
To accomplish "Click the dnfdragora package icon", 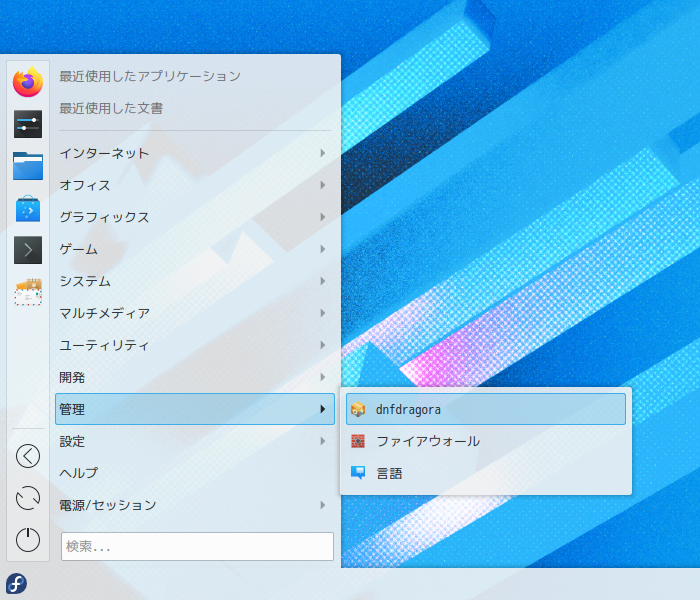I will pyautogui.click(x=358, y=409).
